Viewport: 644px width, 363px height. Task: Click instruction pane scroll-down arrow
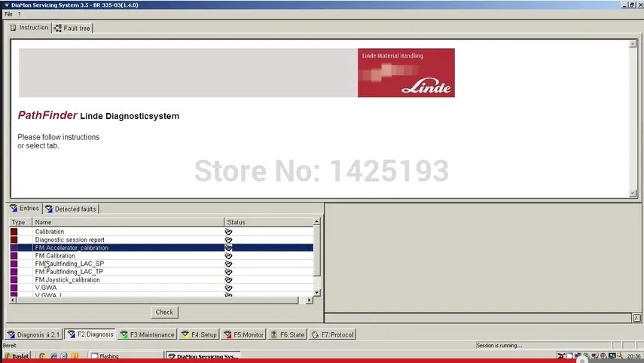pos(633,194)
